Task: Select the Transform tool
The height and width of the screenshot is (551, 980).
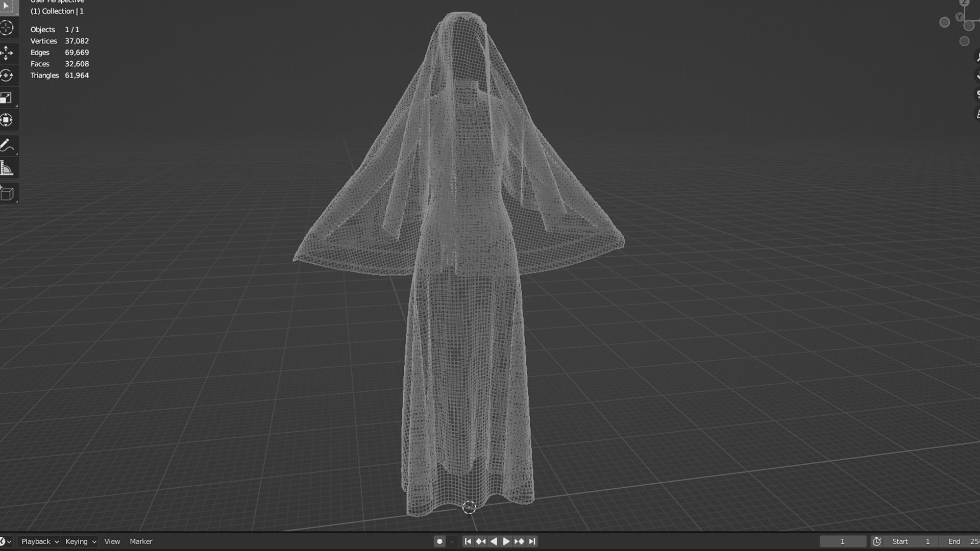Action: click(x=7, y=120)
